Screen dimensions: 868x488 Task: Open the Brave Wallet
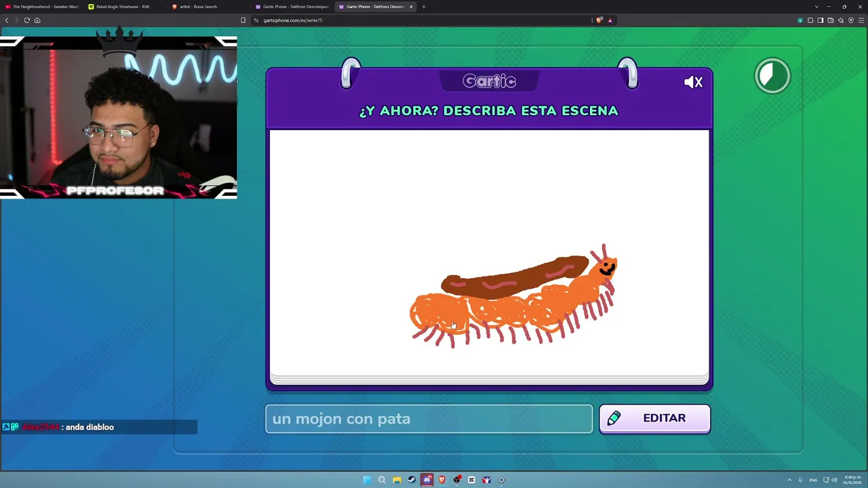tap(831, 20)
